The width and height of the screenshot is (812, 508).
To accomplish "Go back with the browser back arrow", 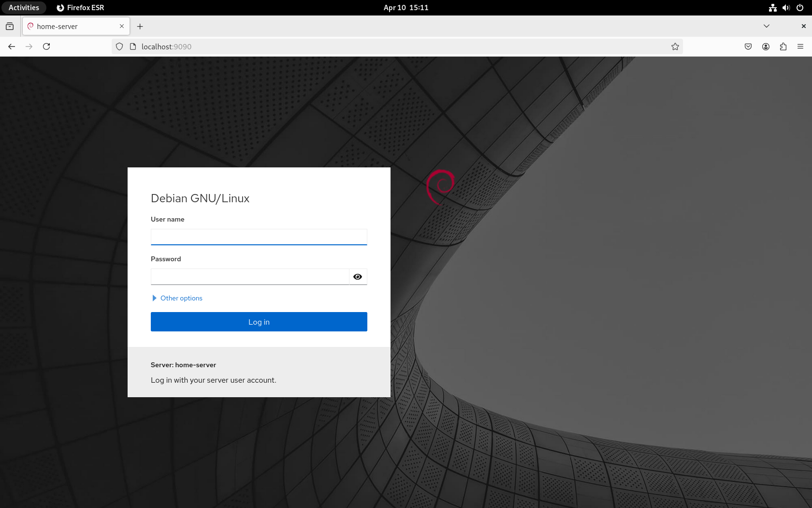I will pyautogui.click(x=12, y=46).
